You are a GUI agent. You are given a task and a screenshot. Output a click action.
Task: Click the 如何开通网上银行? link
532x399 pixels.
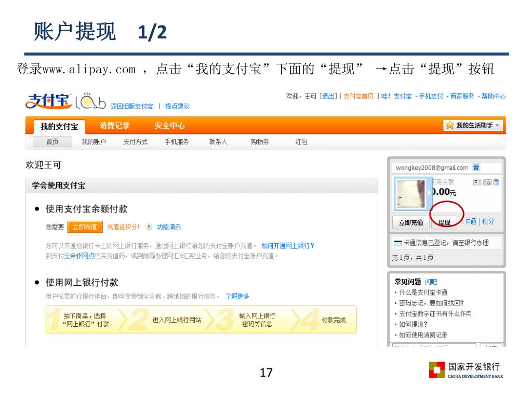pos(288,246)
